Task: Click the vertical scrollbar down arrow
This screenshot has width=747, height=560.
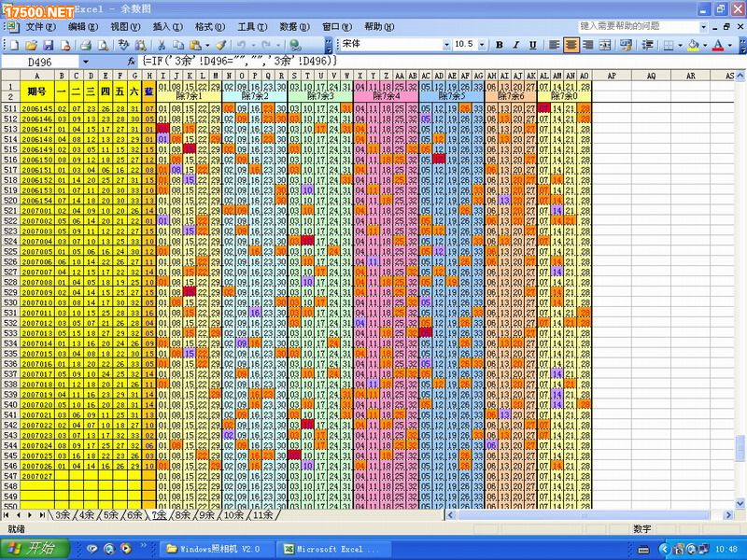Action: [x=740, y=503]
